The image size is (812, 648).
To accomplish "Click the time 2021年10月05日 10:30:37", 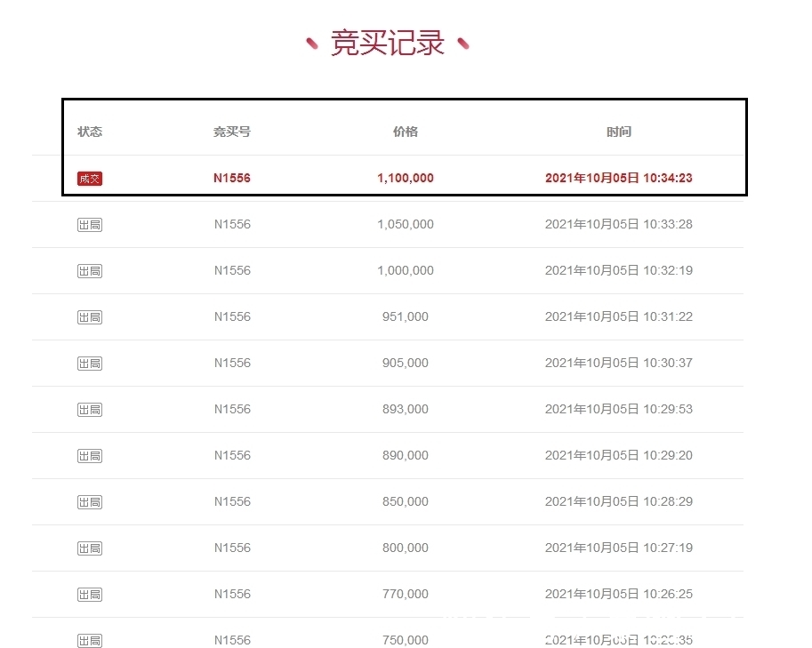I will tap(619, 363).
